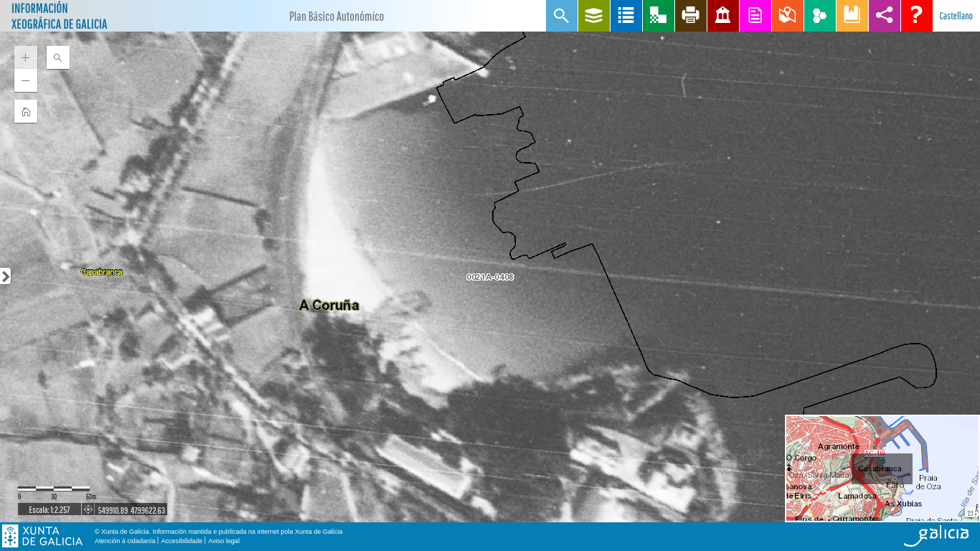Expand the left side panel arrow
Viewport: 980px width, 551px height.
click(x=5, y=276)
